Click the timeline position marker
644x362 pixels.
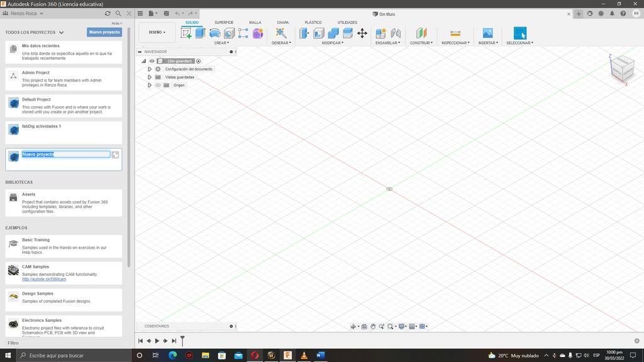(182, 340)
